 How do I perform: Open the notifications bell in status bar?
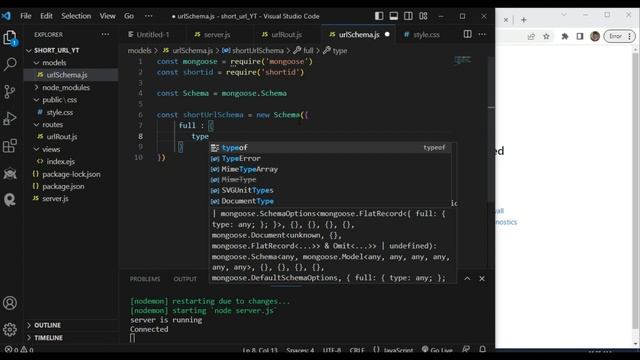click(x=482, y=349)
